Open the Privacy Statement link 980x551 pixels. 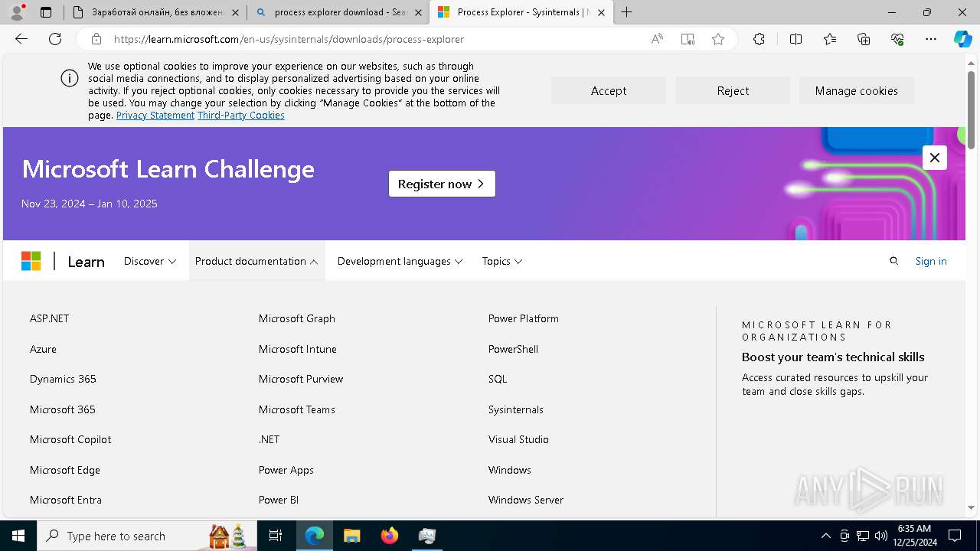click(x=155, y=116)
